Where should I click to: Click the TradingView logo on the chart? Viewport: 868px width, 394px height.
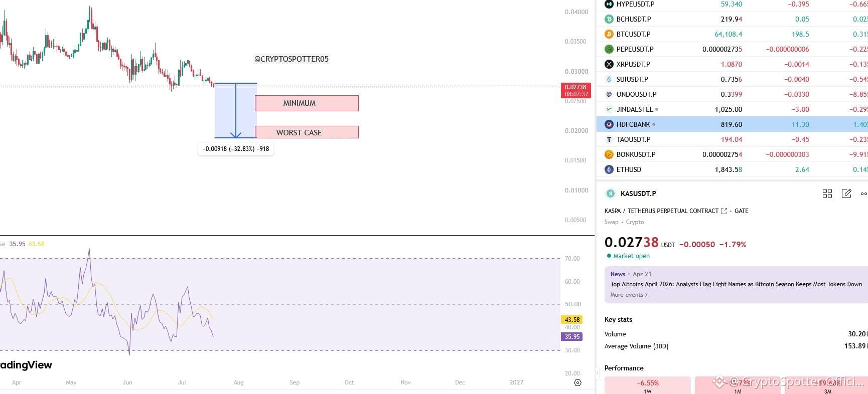[x=26, y=365]
